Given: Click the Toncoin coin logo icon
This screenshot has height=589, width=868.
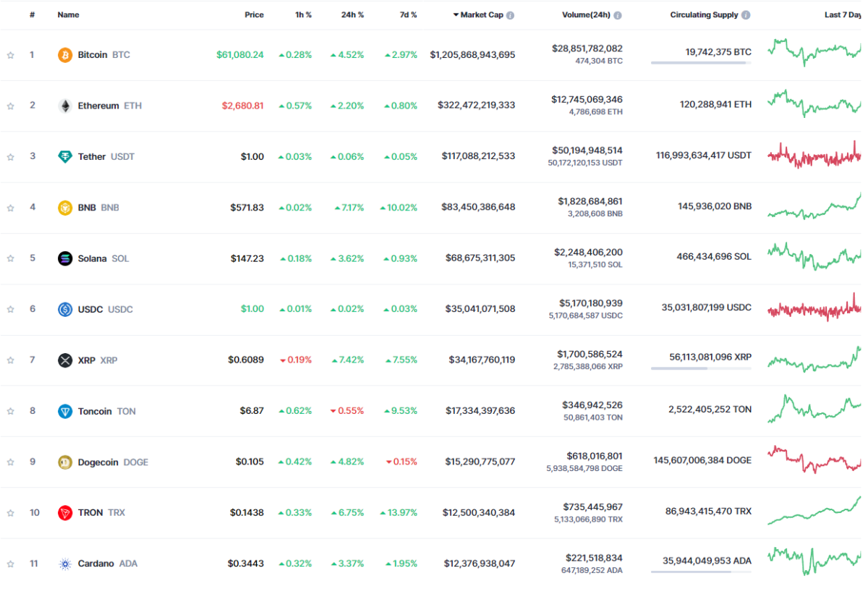Looking at the screenshot, I should point(65,411).
